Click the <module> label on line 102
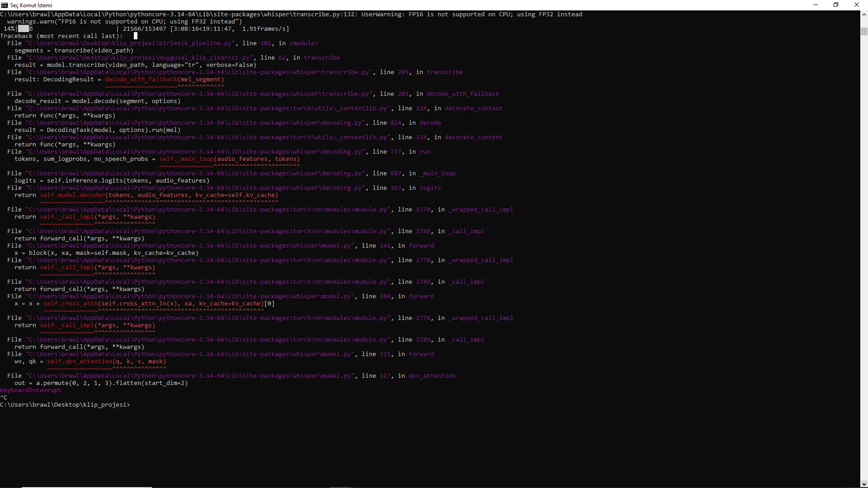This screenshot has width=868, height=488. coord(304,43)
